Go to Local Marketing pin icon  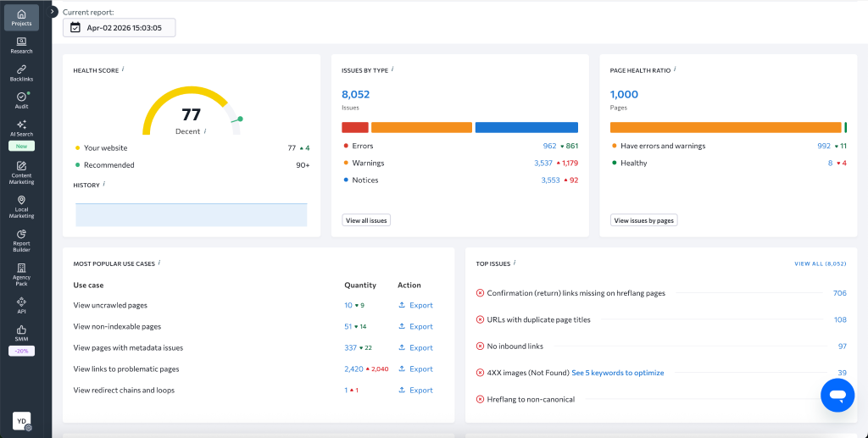pyautogui.click(x=21, y=202)
